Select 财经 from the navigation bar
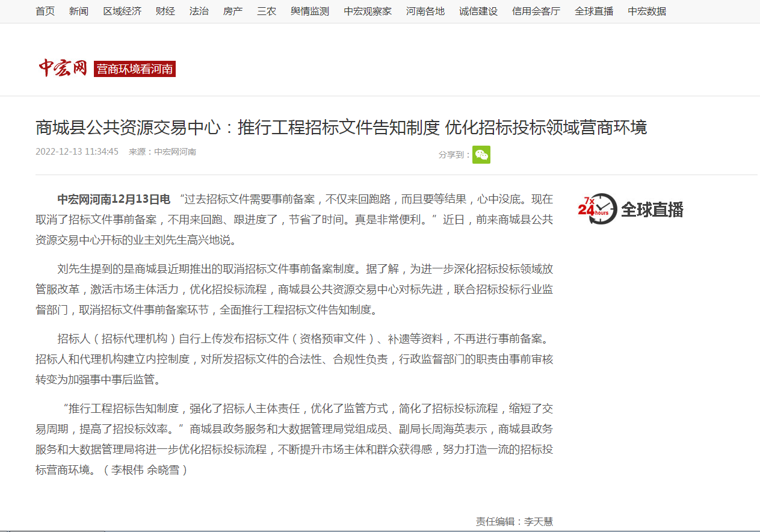Viewport: 760px width, 532px height. pos(165,11)
